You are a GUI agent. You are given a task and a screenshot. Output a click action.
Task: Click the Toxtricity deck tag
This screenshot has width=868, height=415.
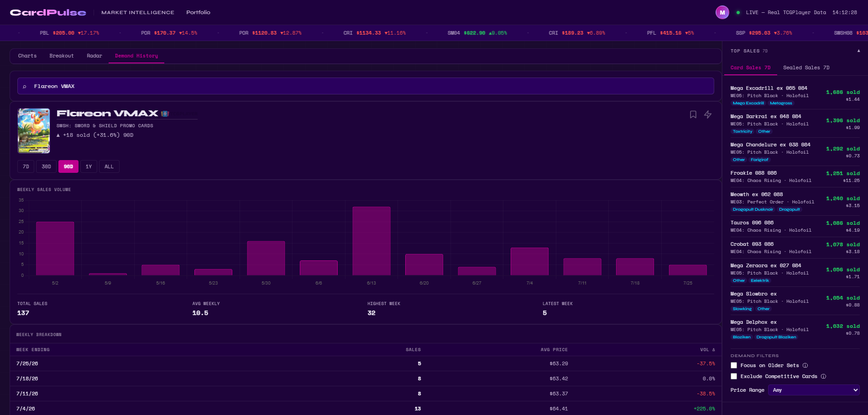click(743, 131)
